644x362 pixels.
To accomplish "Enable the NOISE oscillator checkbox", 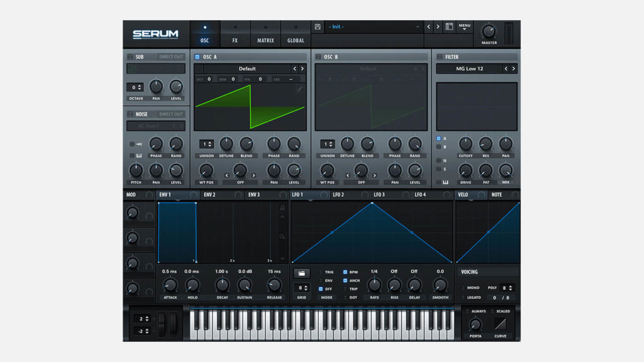I will pos(130,114).
